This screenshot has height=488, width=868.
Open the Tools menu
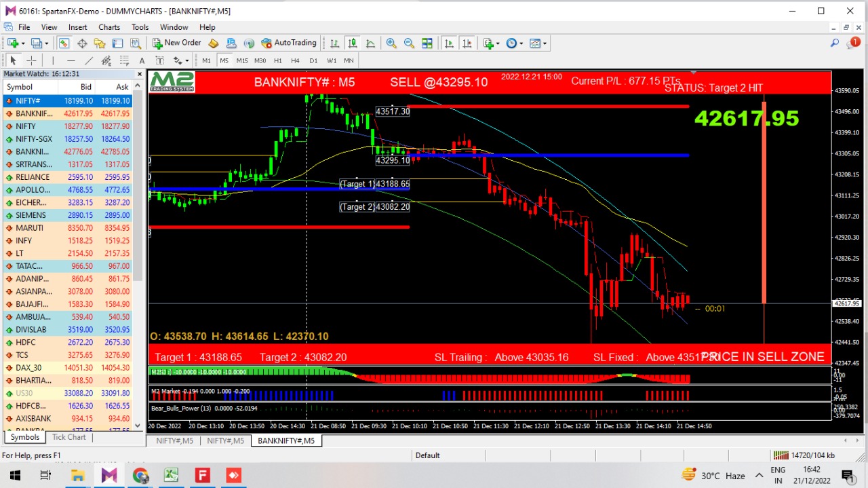pos(140,27)
